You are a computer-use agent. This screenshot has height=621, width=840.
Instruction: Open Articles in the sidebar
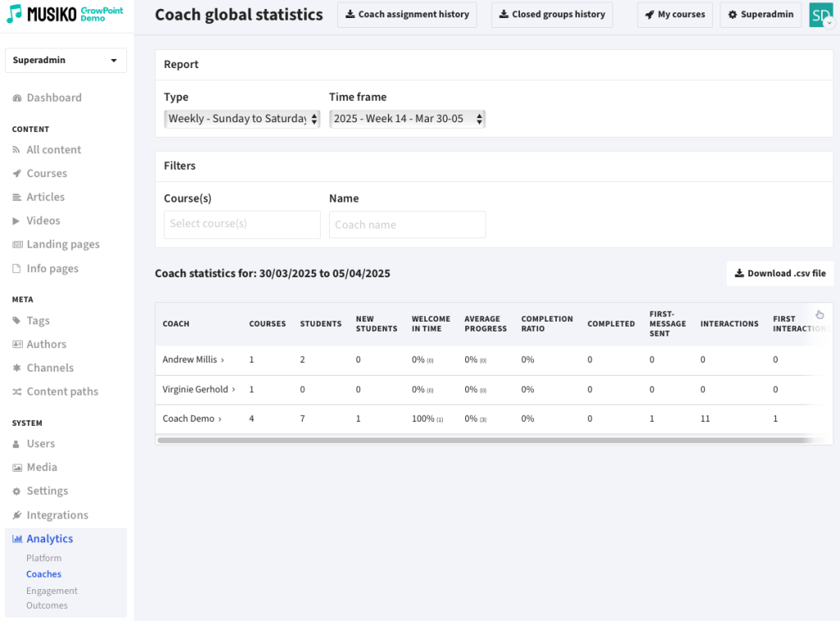click(x=46, y=197)
